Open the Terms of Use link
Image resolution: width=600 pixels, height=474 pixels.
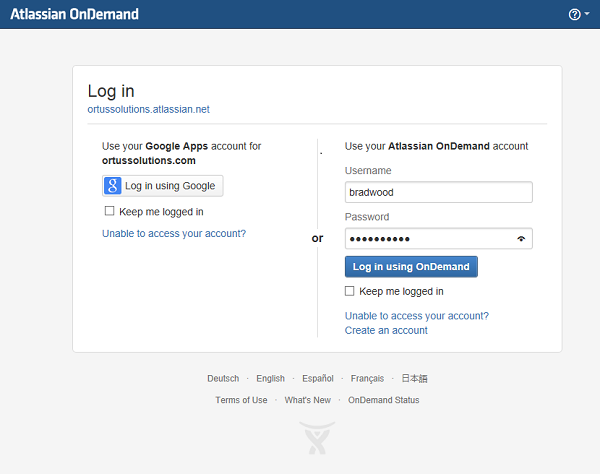click(x=241, y=400)
